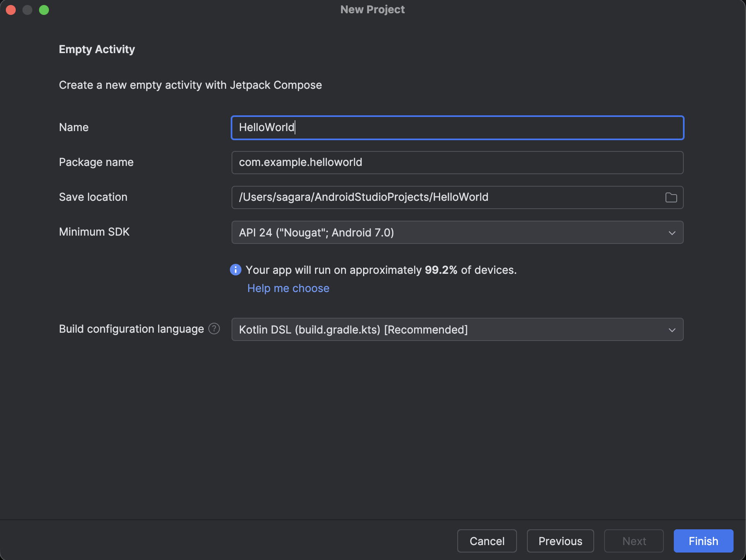Browse for a save location using folder icon
746x560 pixels.
point(671,197)
